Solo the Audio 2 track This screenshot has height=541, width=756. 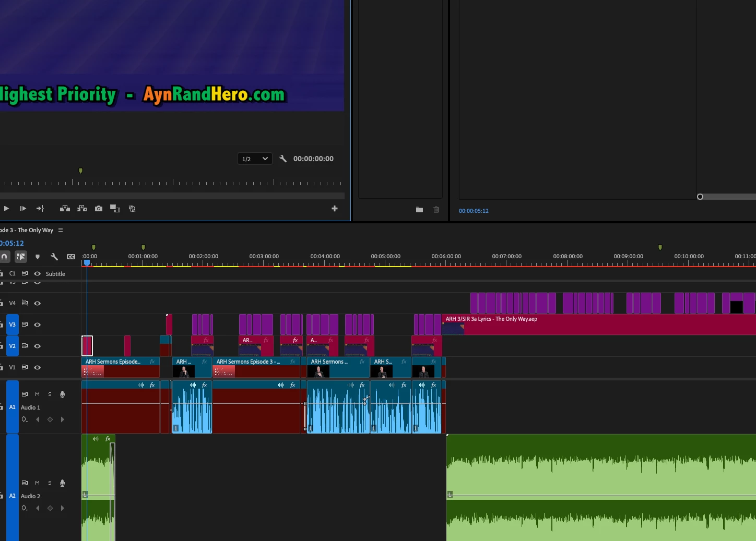coord(50,483)
